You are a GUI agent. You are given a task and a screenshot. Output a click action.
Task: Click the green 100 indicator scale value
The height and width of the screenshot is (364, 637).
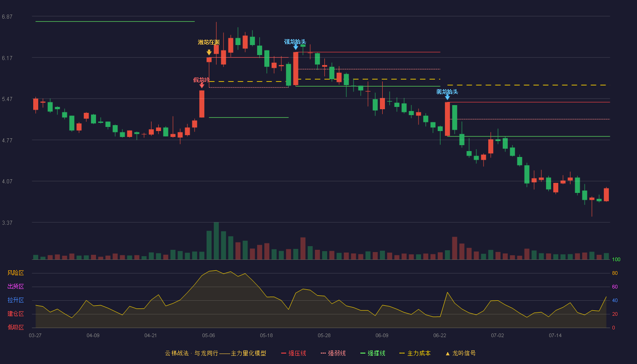coord(616,260)
